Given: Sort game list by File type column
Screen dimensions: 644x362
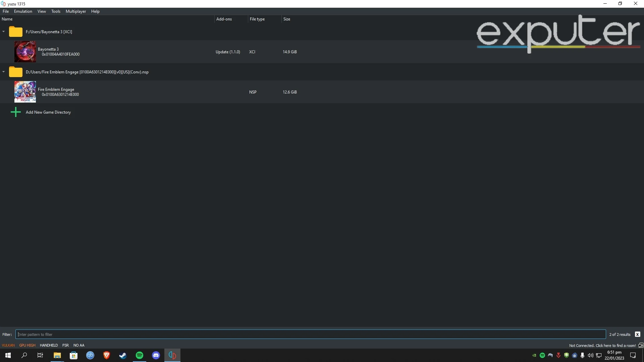Looking at the screenshot, I should pyautogui.click(x=265, y=19).
